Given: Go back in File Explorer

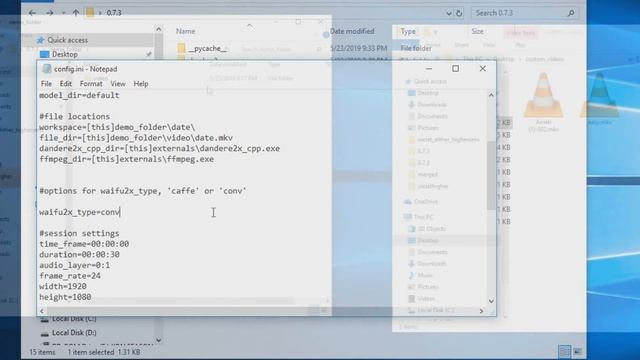Looking at the screenshot, I should (32, 13).
